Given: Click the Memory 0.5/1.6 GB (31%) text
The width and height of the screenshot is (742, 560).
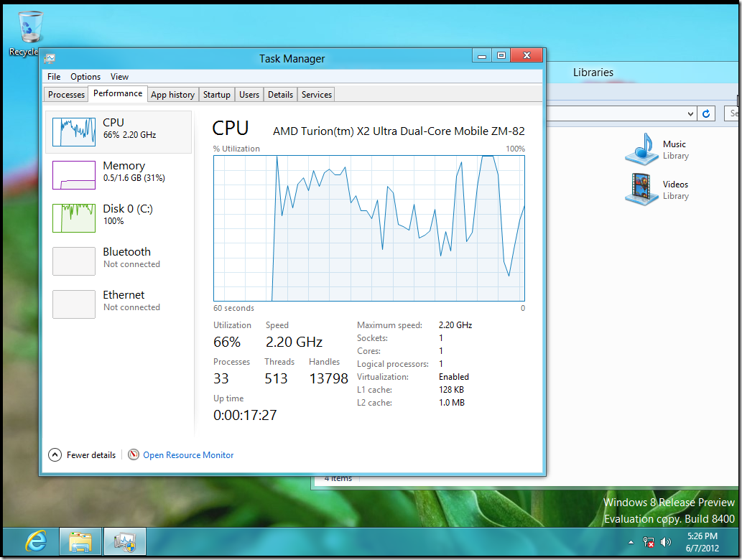Looking at the screenshot, I should coord(134,178).
